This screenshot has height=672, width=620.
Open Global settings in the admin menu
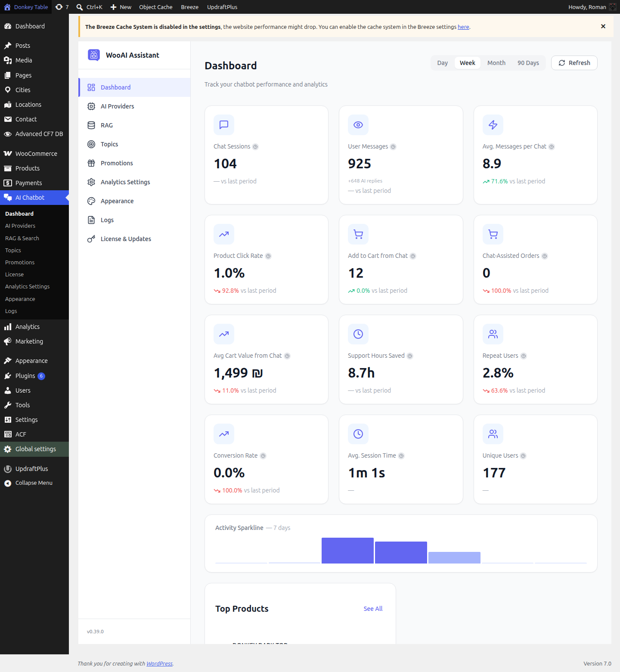[34, 449]
